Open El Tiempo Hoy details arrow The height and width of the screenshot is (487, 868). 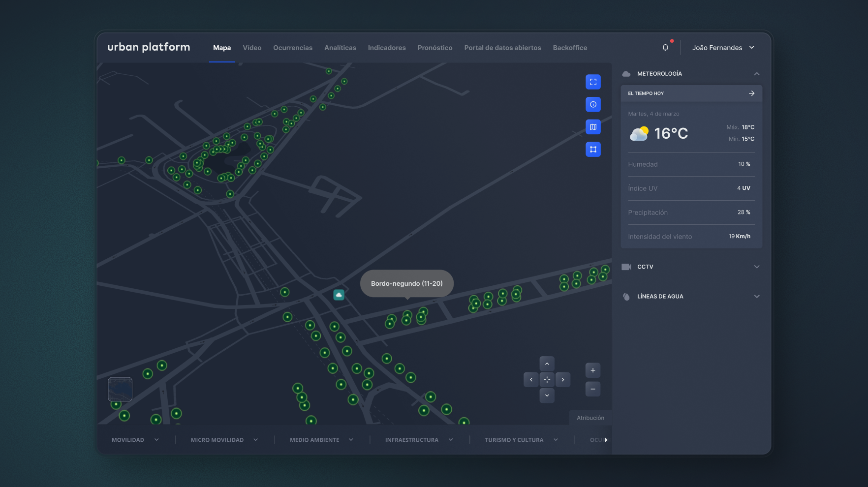pos(751,93)
